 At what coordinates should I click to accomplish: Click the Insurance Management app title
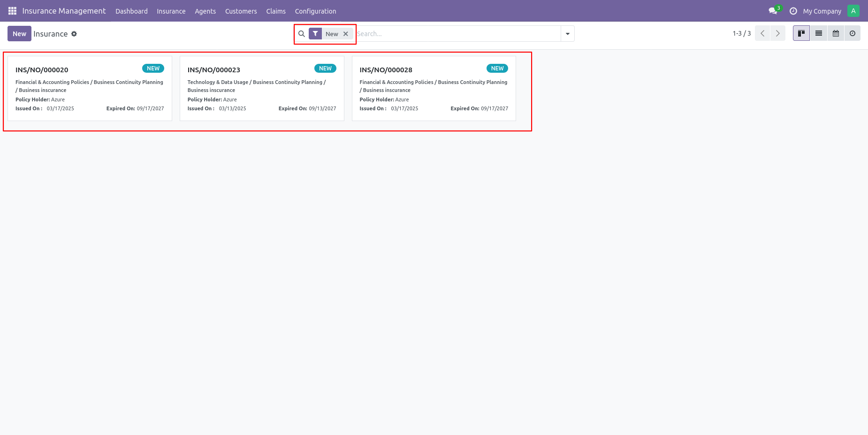pos(64,11)
